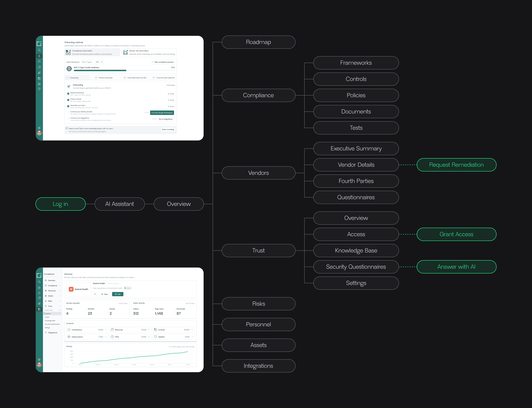The width and height of the screenshot is (532, 408).
Task: Copy trust center link with the chain icon button
Action: pyautogui.click(x=95, y=294)
